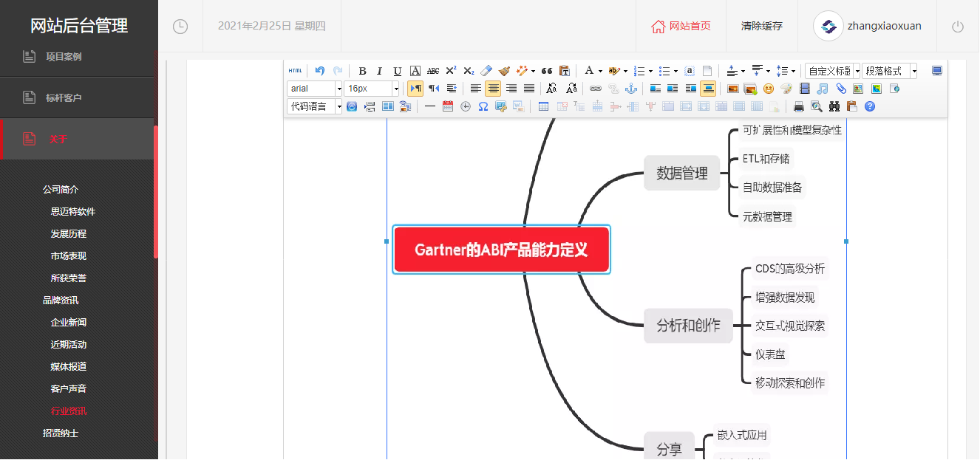Attach a file with paperclip icon
The image size is (980, 460).
(840, 89)
